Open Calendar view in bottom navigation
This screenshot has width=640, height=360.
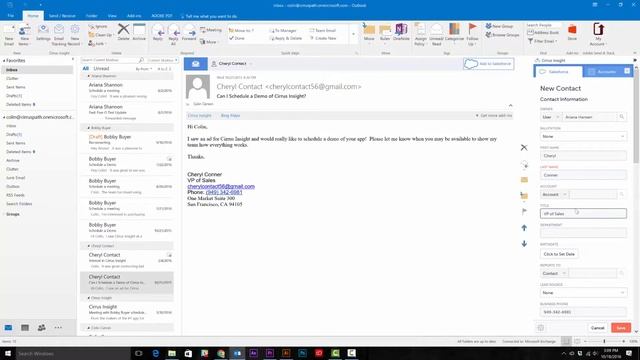(x=25, y=328)
